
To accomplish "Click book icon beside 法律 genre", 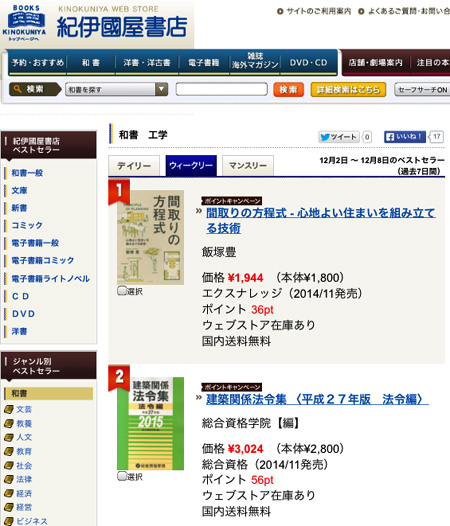I will click(8, 480).
